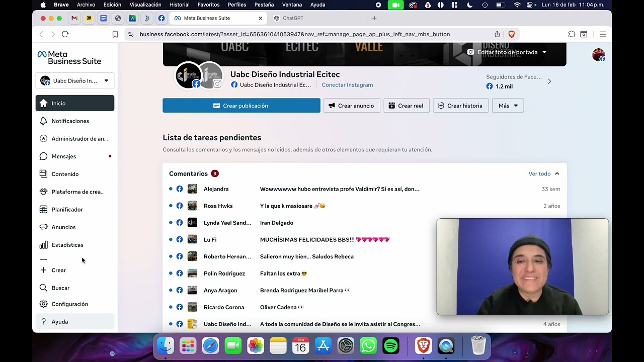Open the Visualización menu
644x362 pixels.
coord(145,5)
